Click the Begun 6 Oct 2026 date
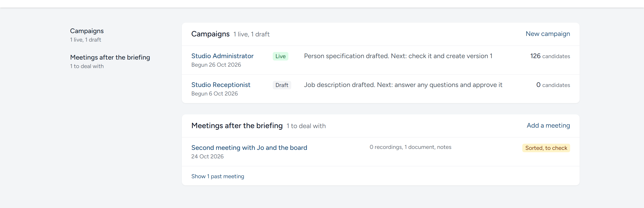644x208 pixels. (x=214, y=93)
